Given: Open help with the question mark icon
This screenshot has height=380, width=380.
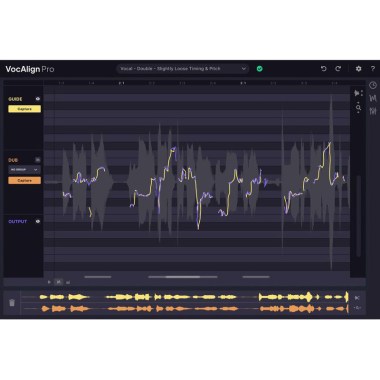Looking at the screenshot, I should (x=372, y=69).
